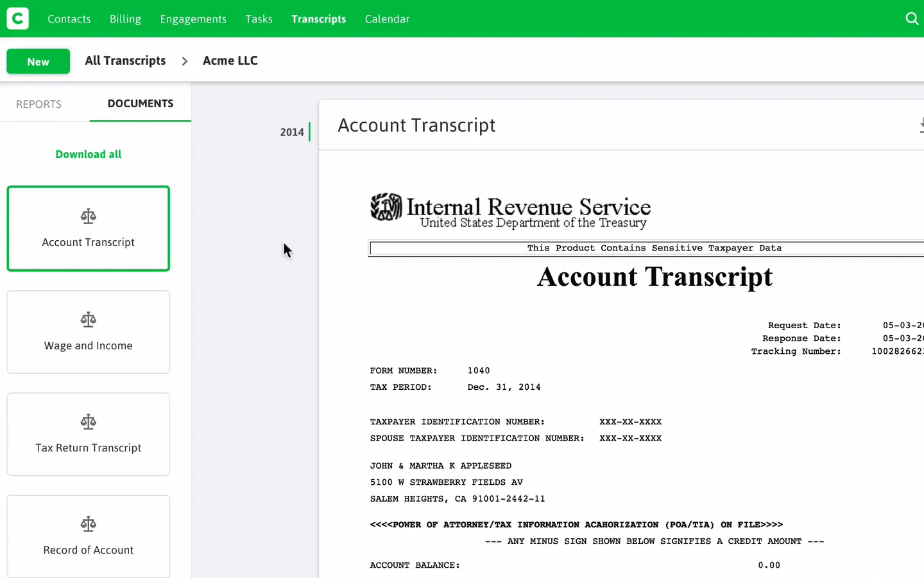The image size is (924, 578).
Task: Open the Contacts menu
Action: click(69, 19)
